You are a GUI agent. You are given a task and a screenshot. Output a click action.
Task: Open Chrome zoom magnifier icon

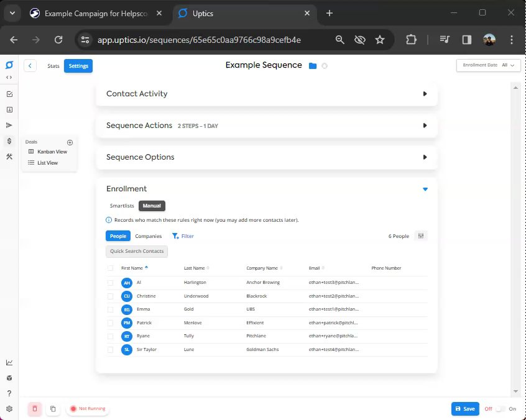coord(340,40)
